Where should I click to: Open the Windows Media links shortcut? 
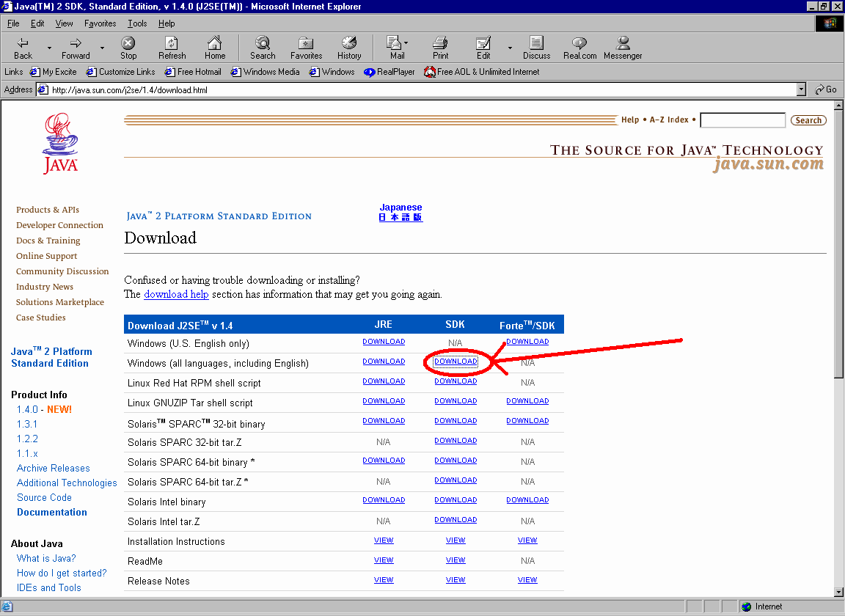265,72
